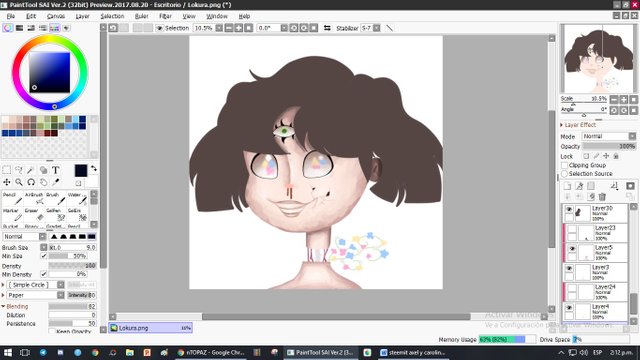Show Layer24 visibility box
The image size is (640, 360).
(x=572, y=288)
